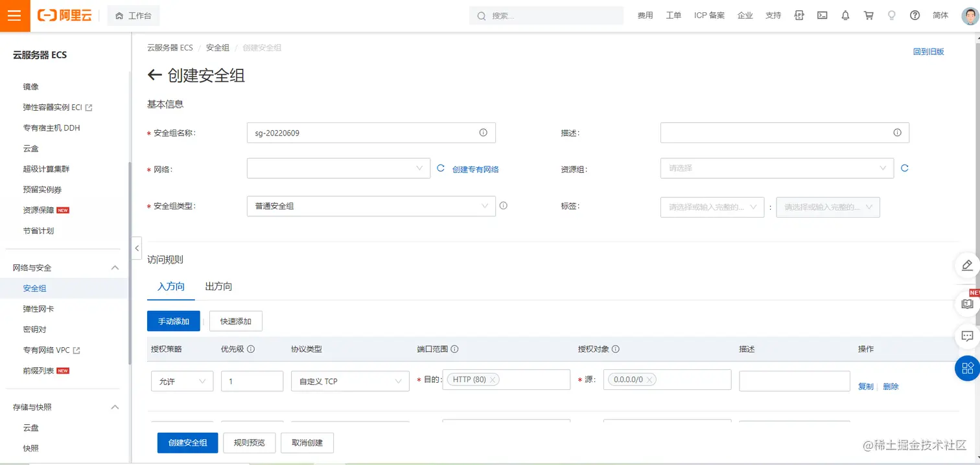Image resolution: width=980 pixels, height=465 pixels.
Task: Open the 工单 top menu
Action: 673,16
